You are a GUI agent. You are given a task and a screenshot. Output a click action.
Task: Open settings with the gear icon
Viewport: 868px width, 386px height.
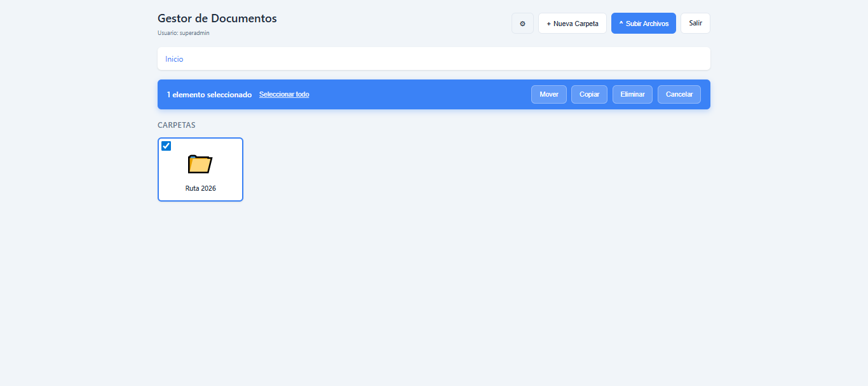pyautogui.click(x=522, y=24)
